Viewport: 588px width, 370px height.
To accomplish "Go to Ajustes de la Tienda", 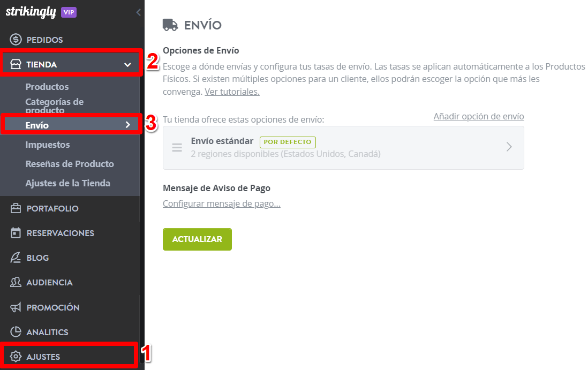I will click(68, 183).
